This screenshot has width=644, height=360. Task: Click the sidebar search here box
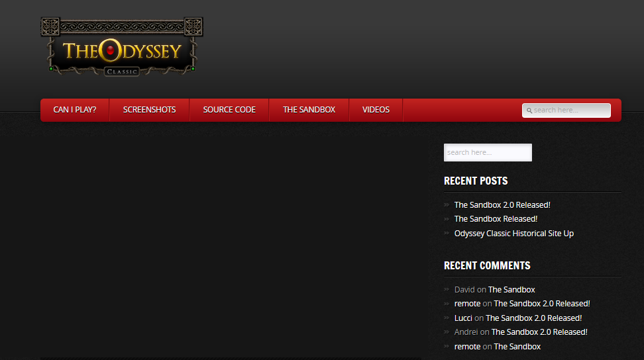[488, 152]
